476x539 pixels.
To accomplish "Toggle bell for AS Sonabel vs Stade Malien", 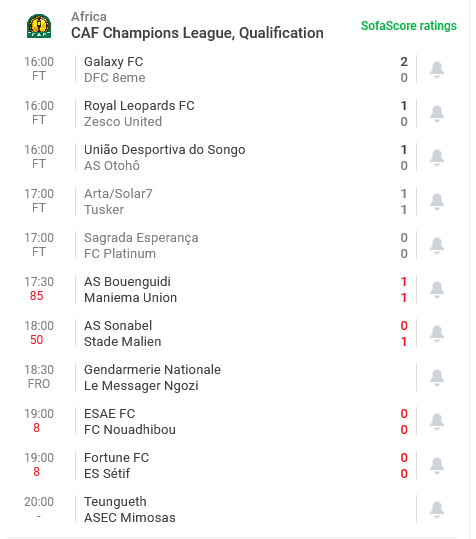I will coord(437,333).
